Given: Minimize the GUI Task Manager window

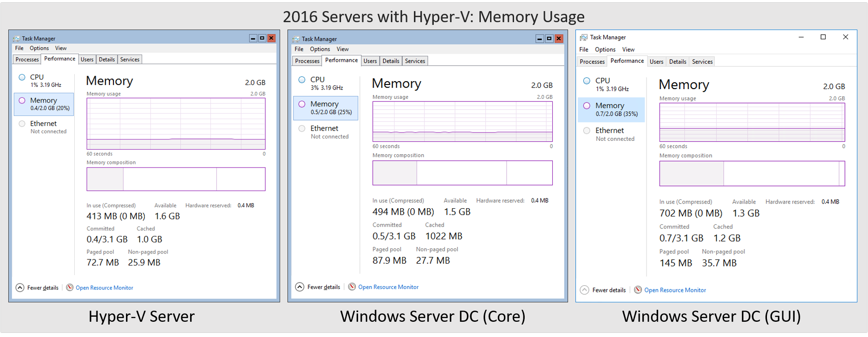Looking at the screenshot, I should (x=801, y=37).
